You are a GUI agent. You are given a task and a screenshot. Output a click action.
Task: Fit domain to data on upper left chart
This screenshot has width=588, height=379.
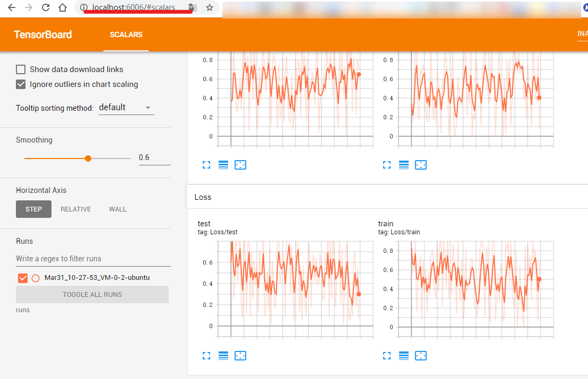(x=240, y=165)
